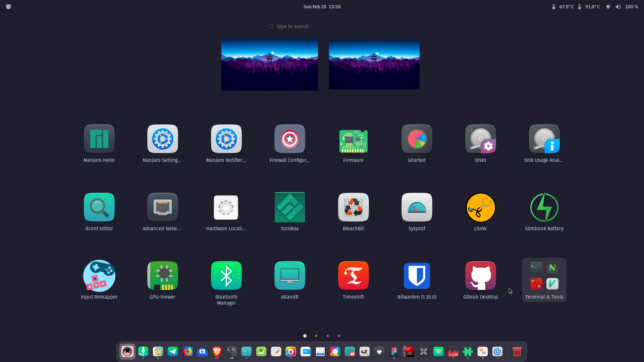Click the 100 % battery indicator
The height and width of the screenshot is (362, 644).
632,7
